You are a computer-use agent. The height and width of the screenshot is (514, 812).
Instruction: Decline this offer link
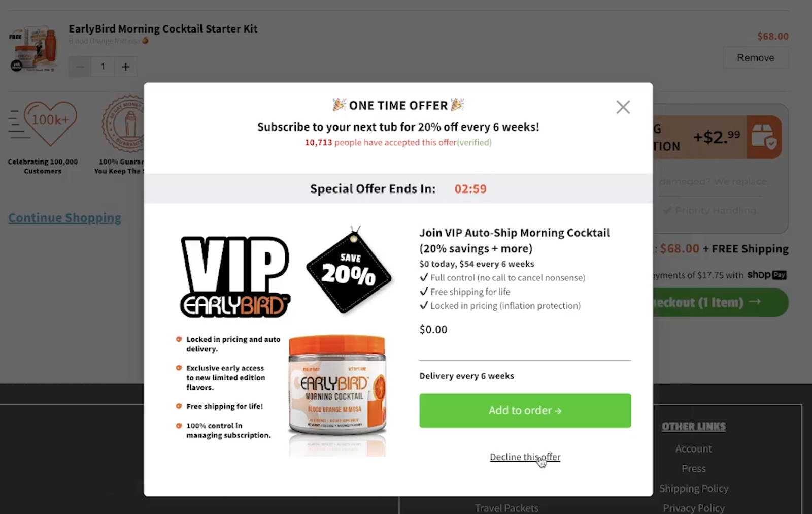pos(525,457)
